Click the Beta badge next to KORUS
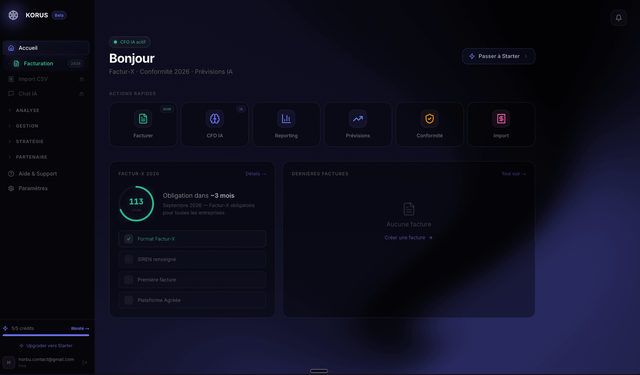 tap(59, 15)
